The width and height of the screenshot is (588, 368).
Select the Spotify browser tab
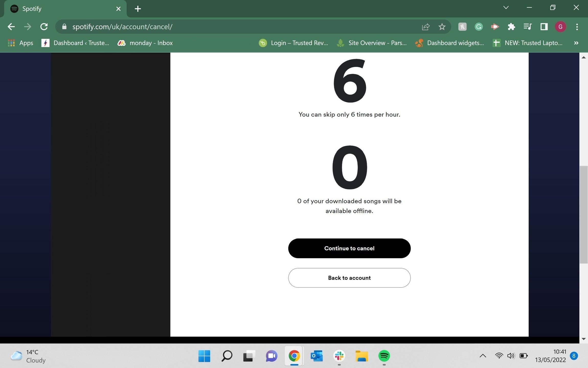click(65, 9)
